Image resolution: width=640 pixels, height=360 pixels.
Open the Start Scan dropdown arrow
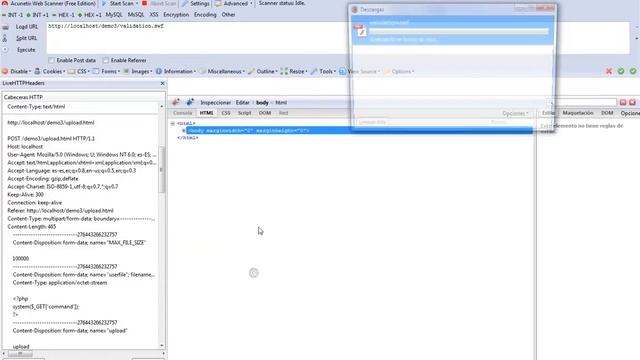coord(137,4)
